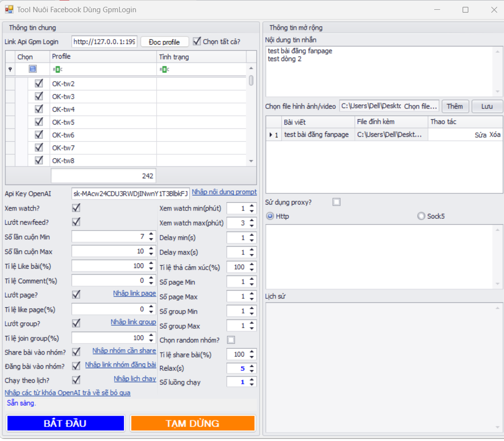Click the header filter checkbox in Chọn column
The width and height of the screenshot is (504, 441).
(x=33, y=69)
